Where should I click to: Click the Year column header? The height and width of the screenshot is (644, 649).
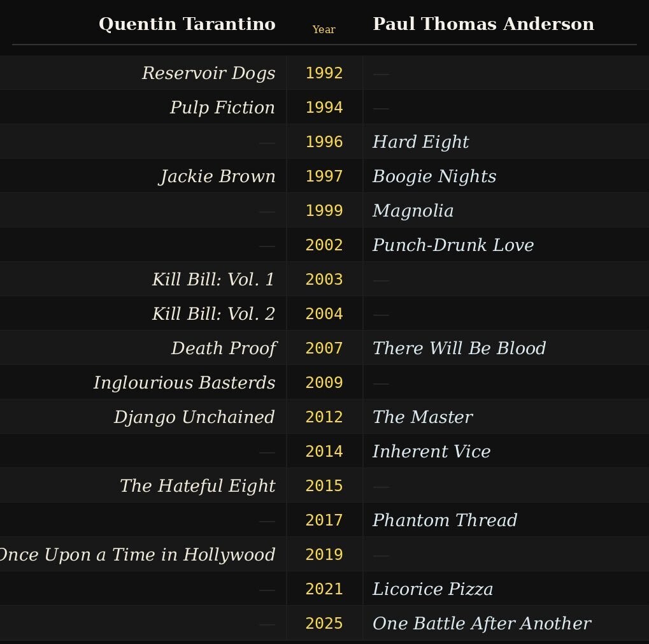click(x=324, y=30)
